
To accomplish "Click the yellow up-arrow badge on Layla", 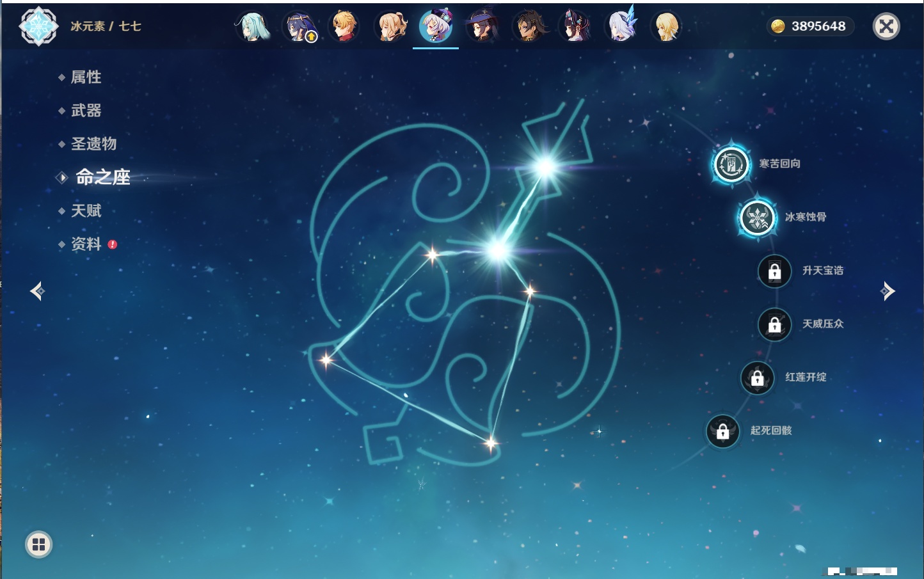I will tap(311, 37).
